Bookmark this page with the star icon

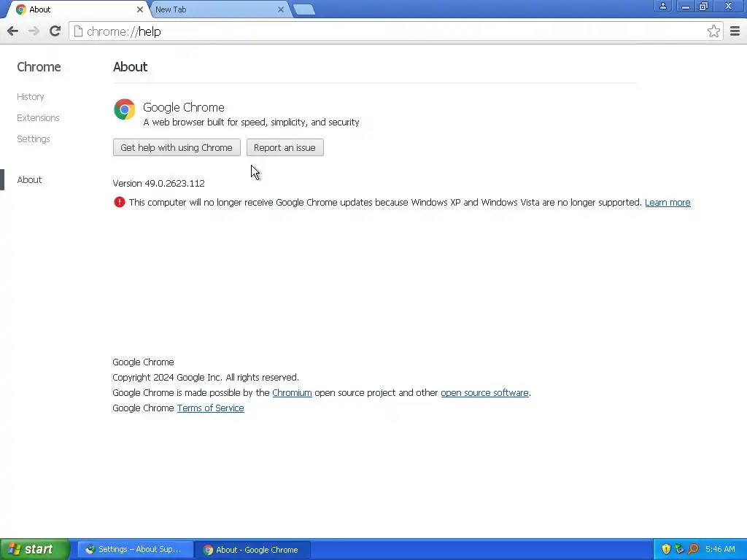click(x=713, y=31)
